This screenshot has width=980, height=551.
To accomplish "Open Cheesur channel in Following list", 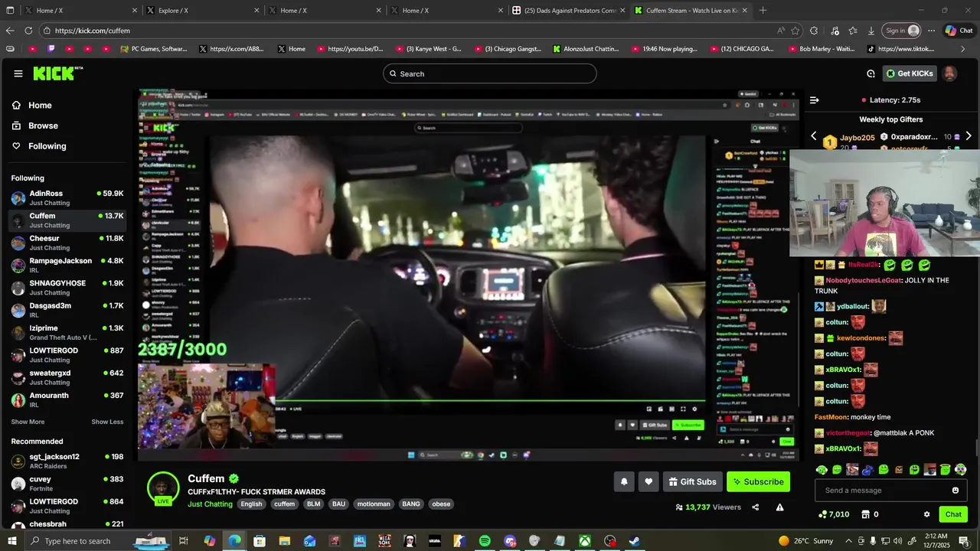I will pyautogui.click(x=67, y=243).
